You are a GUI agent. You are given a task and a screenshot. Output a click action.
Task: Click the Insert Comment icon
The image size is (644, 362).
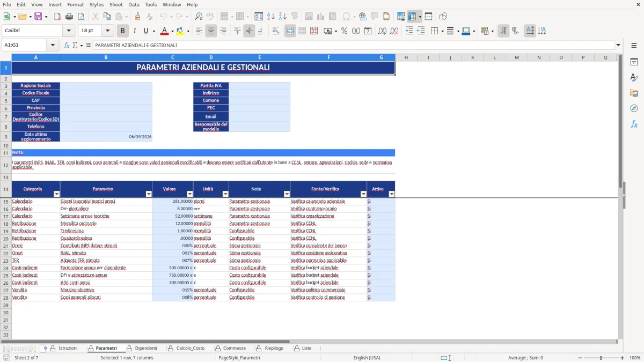click(x=375, y=17)
